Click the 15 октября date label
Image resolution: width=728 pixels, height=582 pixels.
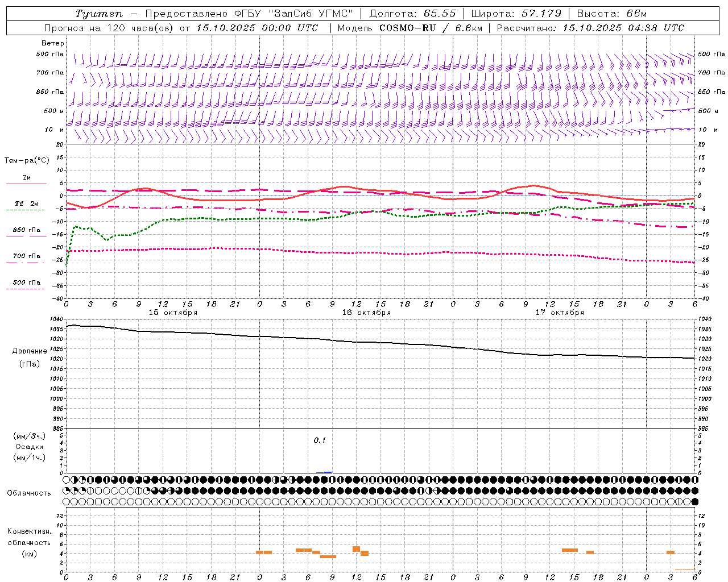coord(173,312)
